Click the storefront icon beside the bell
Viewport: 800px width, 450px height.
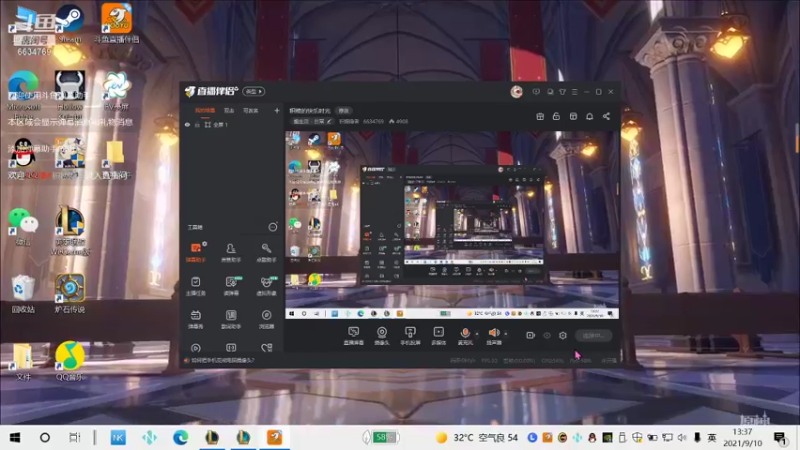coord(573,116)
